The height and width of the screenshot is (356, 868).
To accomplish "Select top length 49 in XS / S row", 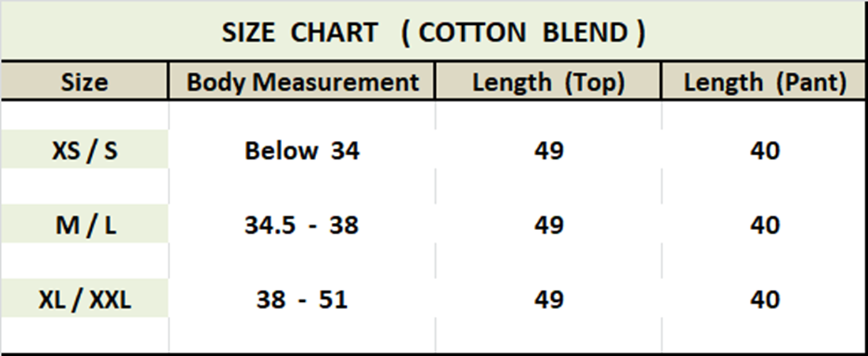I will tap(548, 150).
